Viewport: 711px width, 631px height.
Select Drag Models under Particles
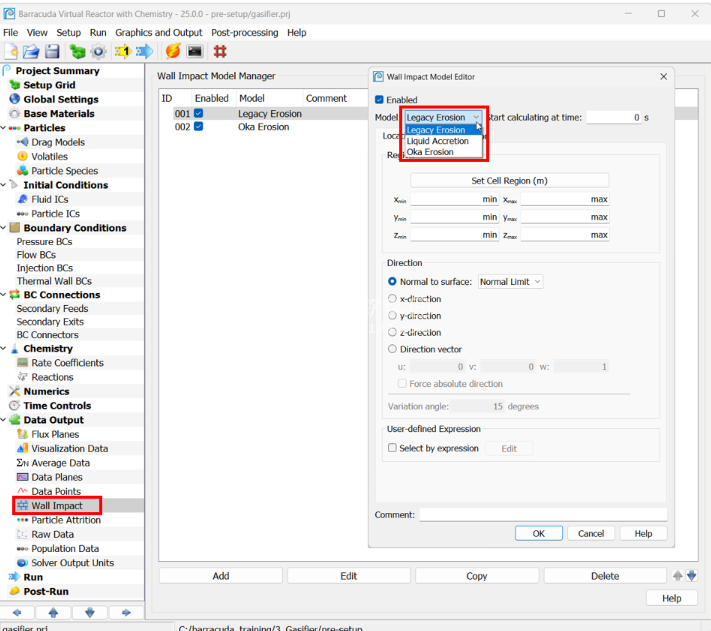point(58,142)
